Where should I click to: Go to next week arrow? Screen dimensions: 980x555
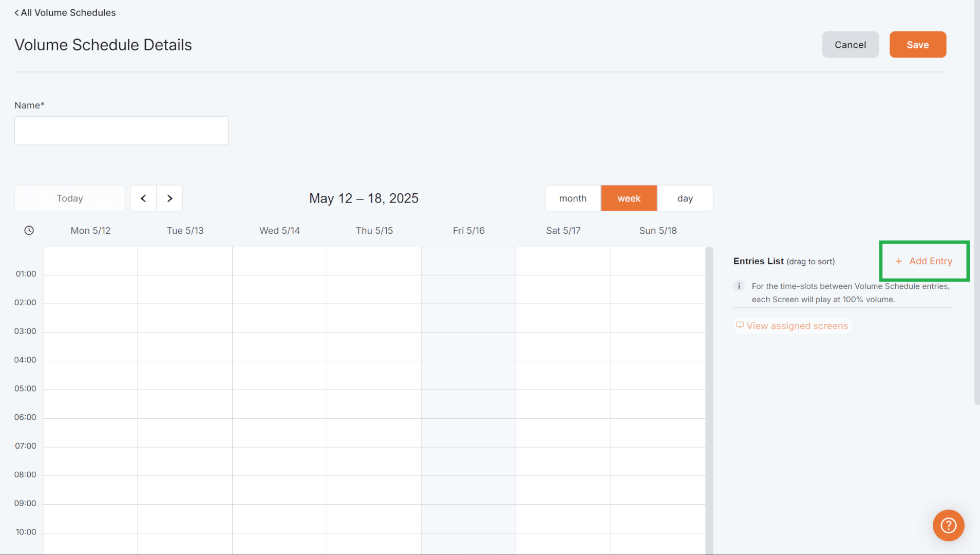click(x=169, y=198)
